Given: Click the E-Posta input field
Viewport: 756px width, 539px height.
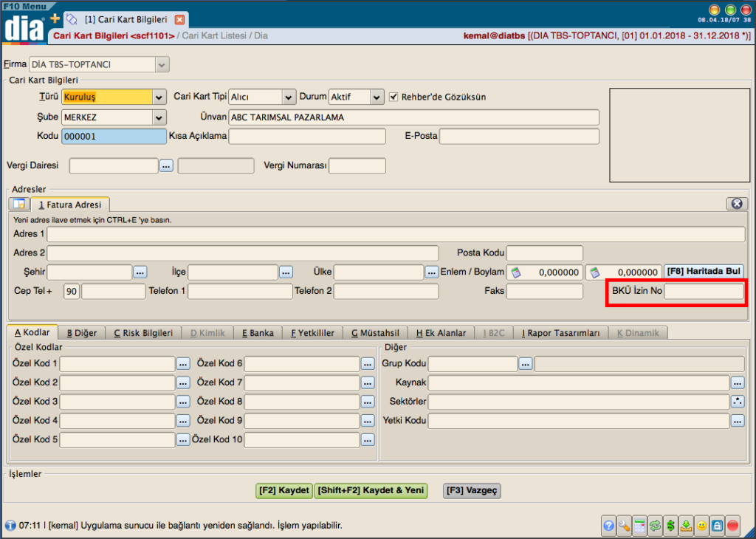Looking at the screenshot, I should point(519,137).
